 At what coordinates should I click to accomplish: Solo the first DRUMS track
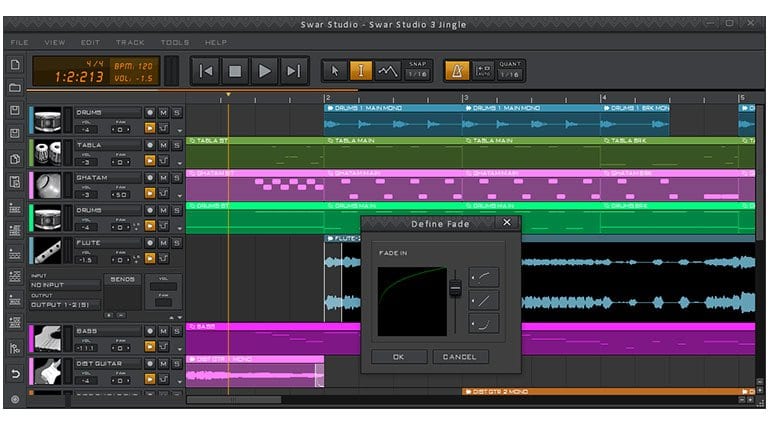tap(177, 113)
